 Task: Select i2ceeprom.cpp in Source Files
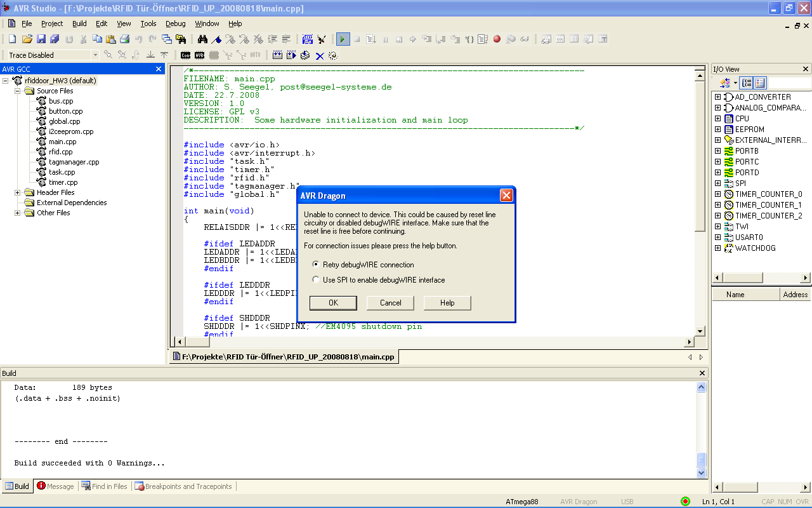pos(71,131)
